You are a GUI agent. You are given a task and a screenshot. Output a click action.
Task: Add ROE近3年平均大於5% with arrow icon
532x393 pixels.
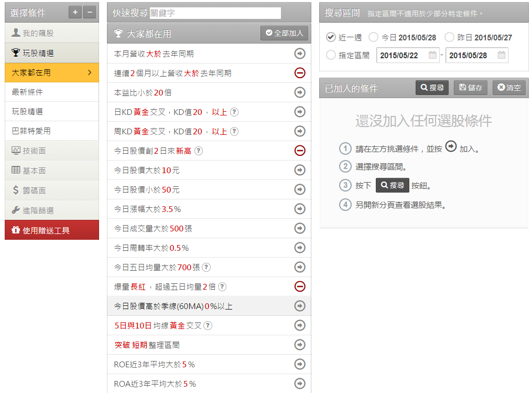pos(300,364)
